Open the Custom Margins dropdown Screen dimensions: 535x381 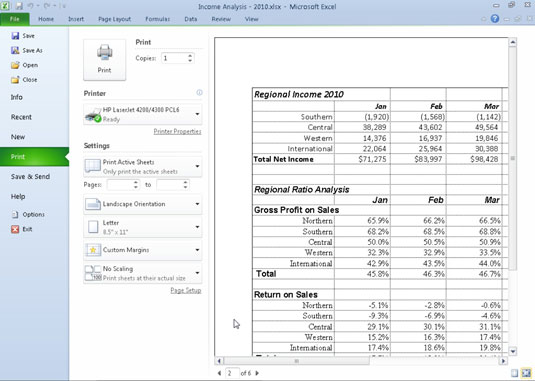coord(143,250)
